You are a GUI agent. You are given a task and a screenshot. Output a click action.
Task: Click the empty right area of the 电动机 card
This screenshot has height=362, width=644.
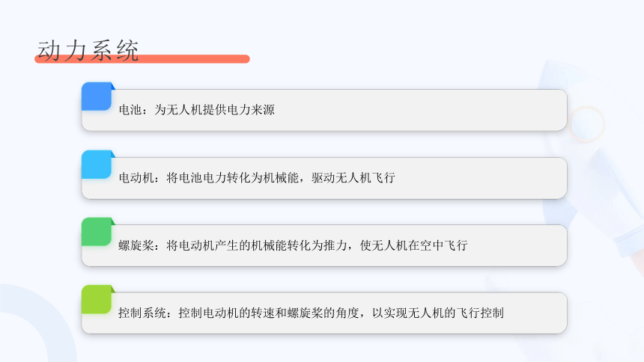[x=481, y=178]
